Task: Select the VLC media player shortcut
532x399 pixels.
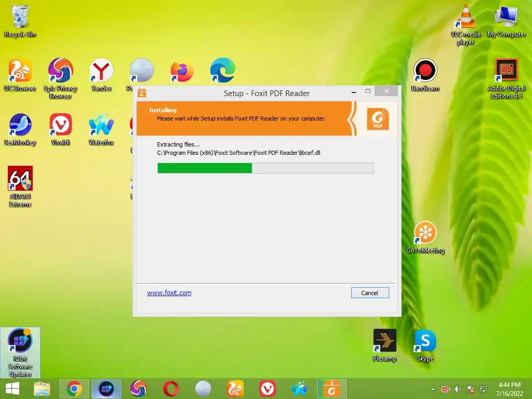Action: coord(465,25)
